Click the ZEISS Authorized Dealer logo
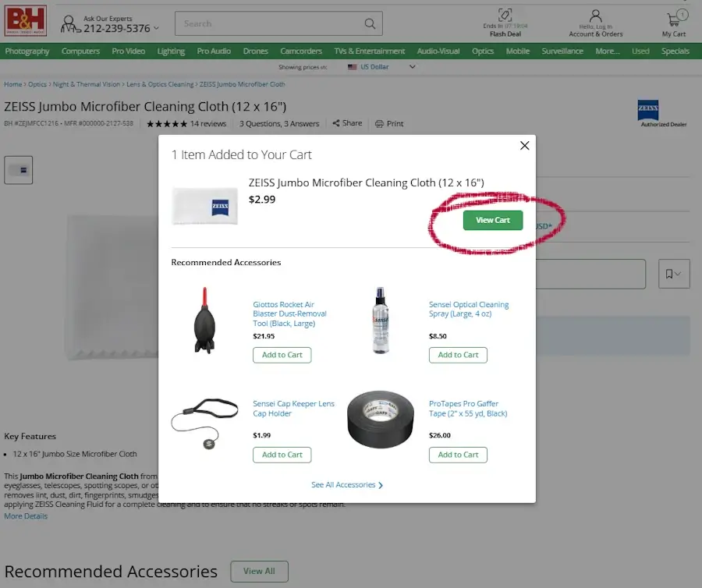 pyautogui.click(x=648, y=110)
